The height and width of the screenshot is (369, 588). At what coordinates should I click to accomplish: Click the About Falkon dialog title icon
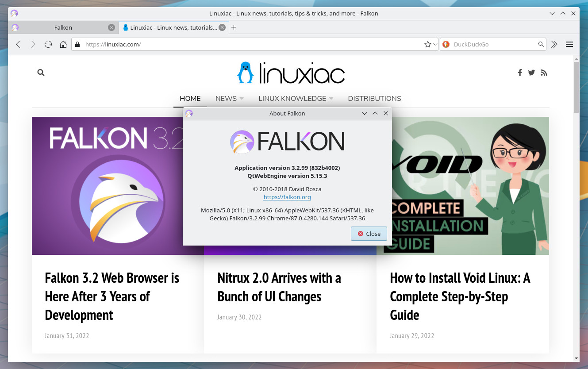click(x=189, y=113)
